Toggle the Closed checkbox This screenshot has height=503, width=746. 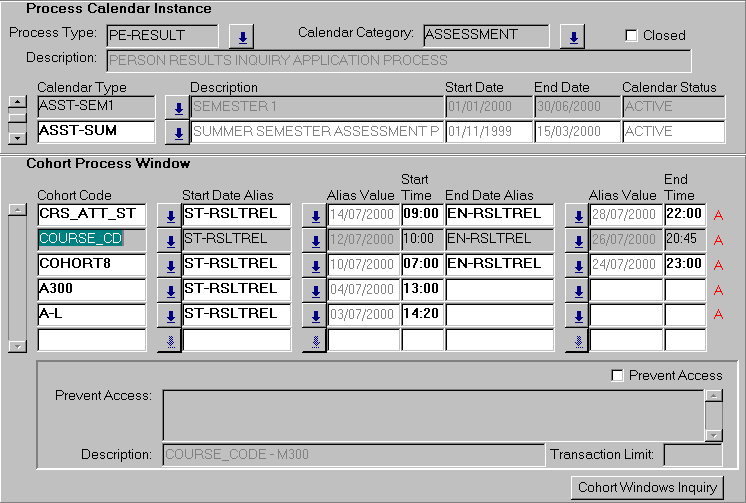[631, 36]
